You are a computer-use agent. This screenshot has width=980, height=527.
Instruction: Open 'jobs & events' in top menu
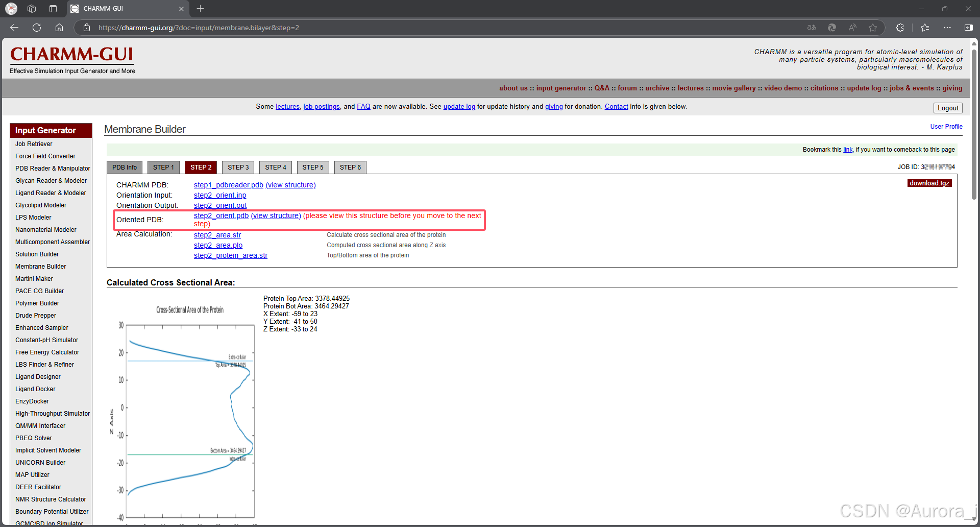point(912,88)
